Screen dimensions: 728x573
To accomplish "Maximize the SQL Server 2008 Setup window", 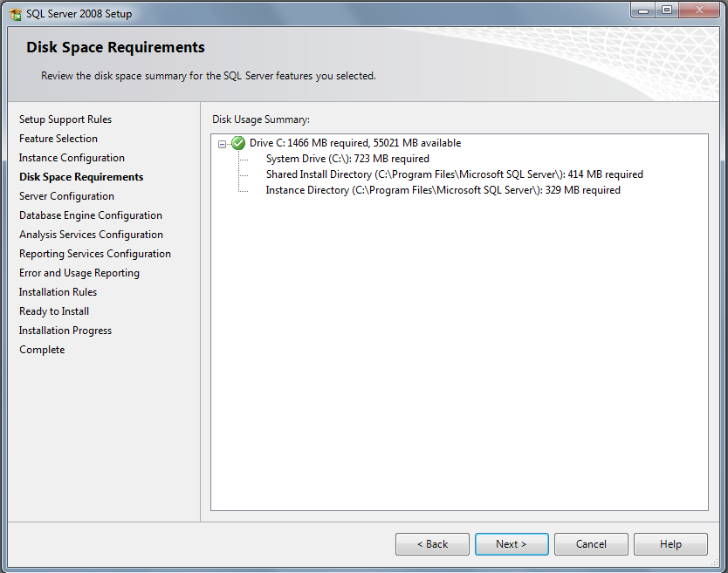I will click(x=667, y=10).
